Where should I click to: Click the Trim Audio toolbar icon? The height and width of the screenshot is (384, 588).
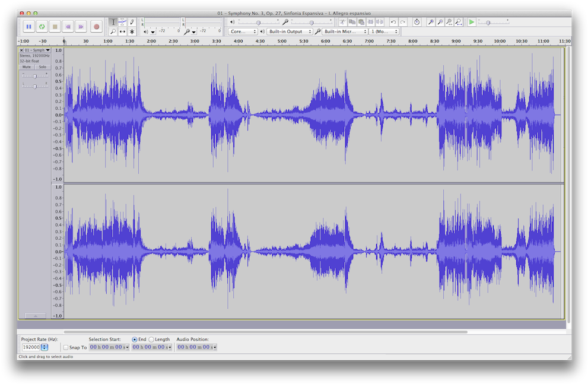371,21
